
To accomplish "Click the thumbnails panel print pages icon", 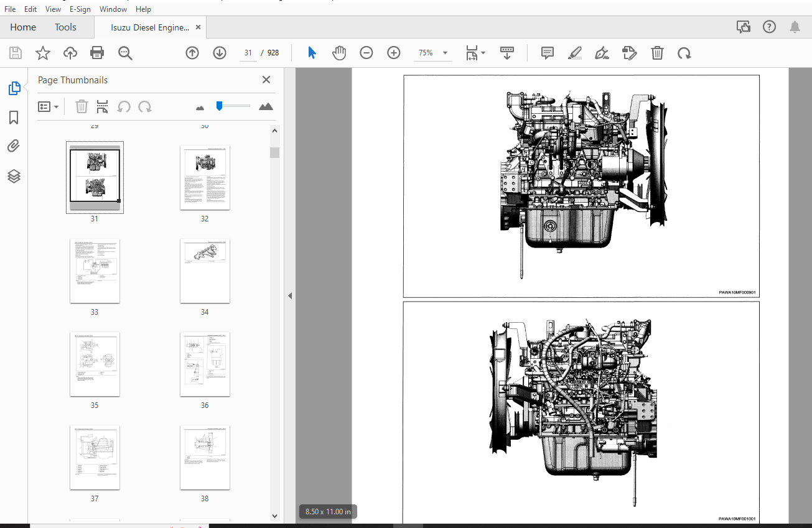I will [103, 106].
